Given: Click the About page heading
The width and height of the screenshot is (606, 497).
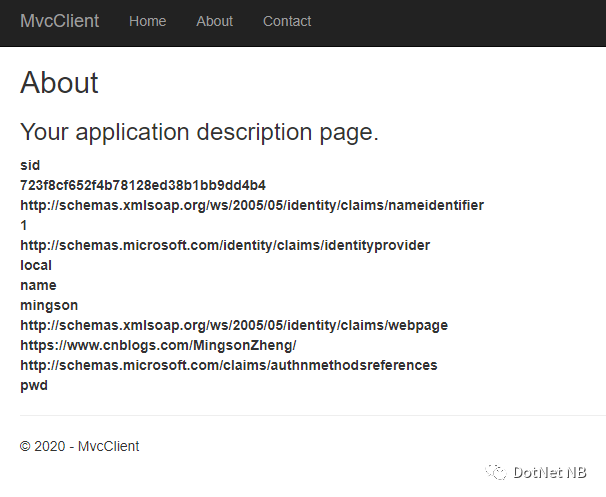Looking at the screenshot, I should point(59,82).
